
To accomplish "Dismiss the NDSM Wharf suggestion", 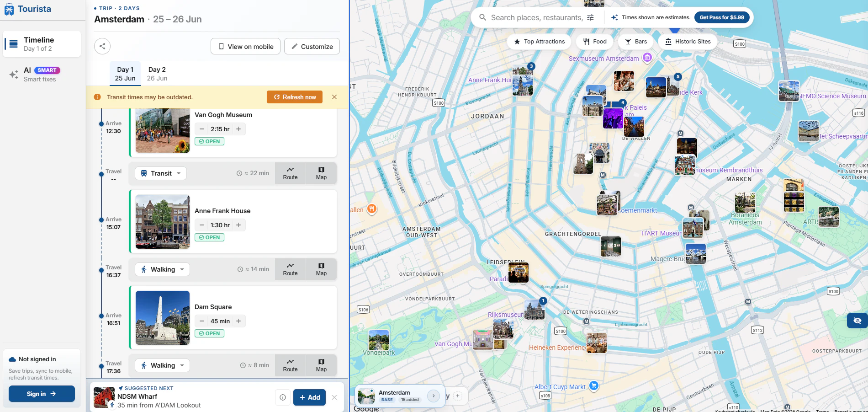I will tap(334, 397).
